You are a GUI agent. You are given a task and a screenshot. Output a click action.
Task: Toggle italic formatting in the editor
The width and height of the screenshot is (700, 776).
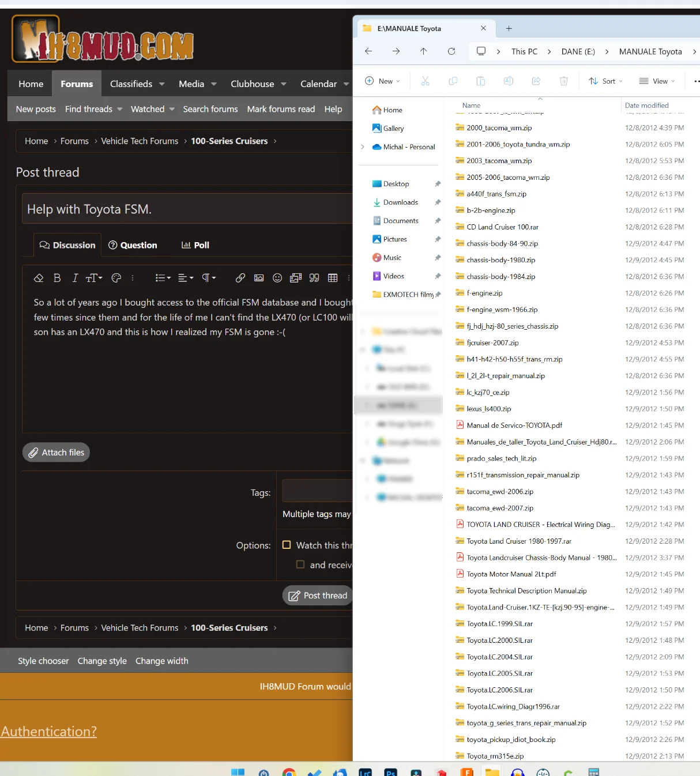point(75,278)
